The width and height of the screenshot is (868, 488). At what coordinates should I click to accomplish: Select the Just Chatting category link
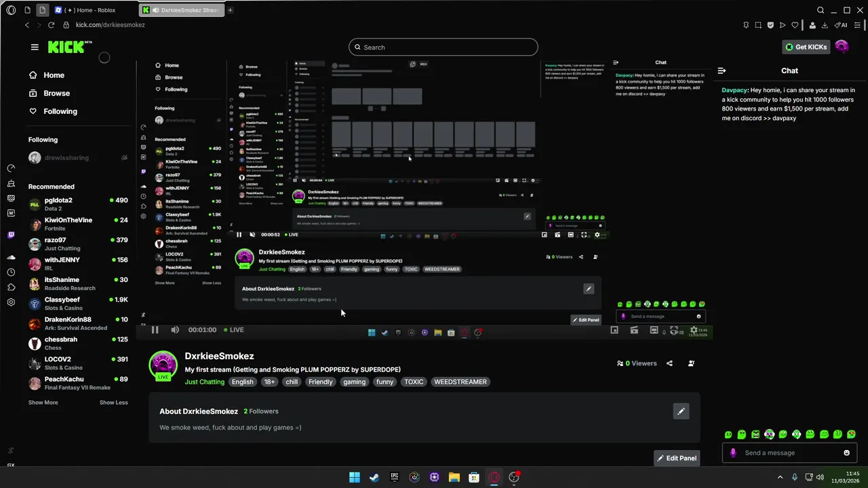(205, 382)
